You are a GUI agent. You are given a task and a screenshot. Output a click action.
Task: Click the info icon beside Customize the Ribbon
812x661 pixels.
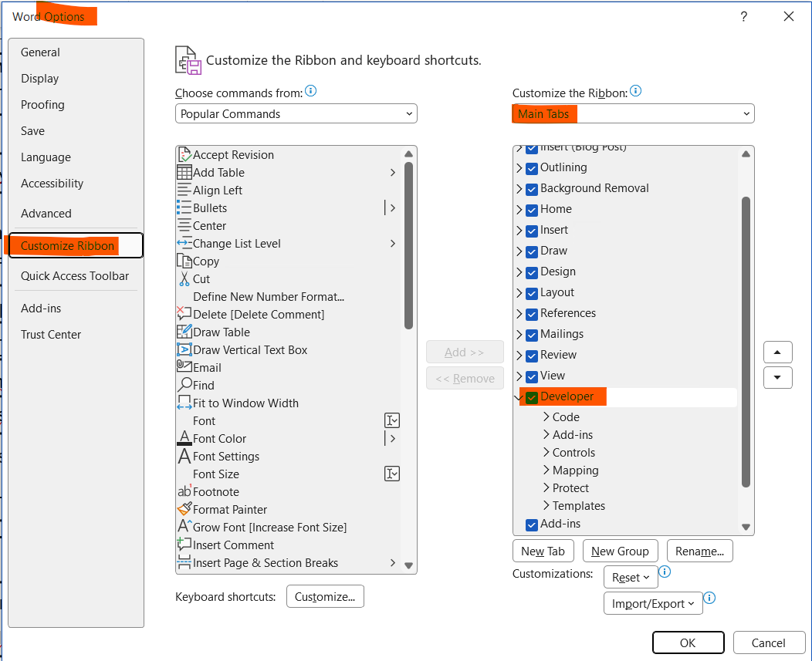[635, 90]
